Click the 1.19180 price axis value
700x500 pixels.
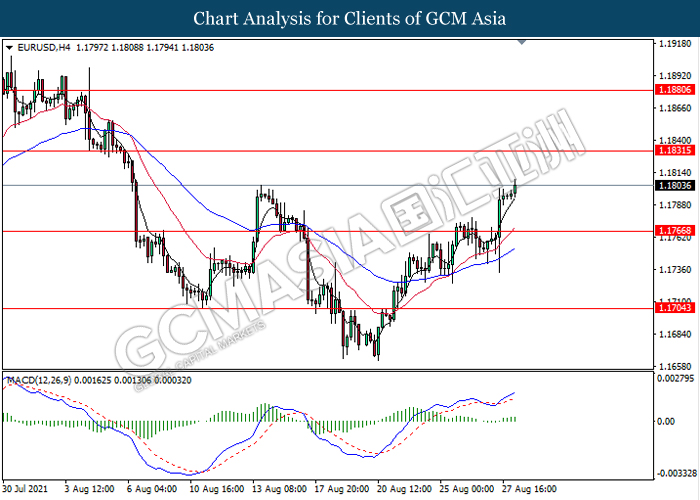coord(675,44)
